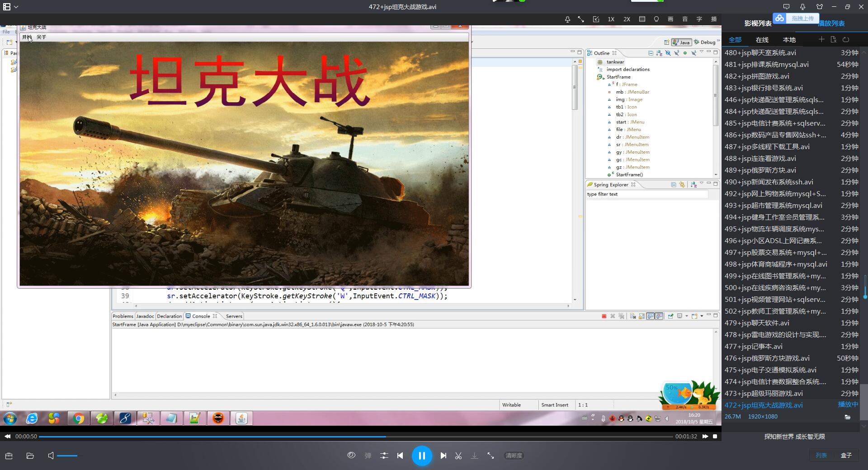Clear the playlist with the delete-file icon
This screenshot has height=470, width=868.
pos(834,39)
